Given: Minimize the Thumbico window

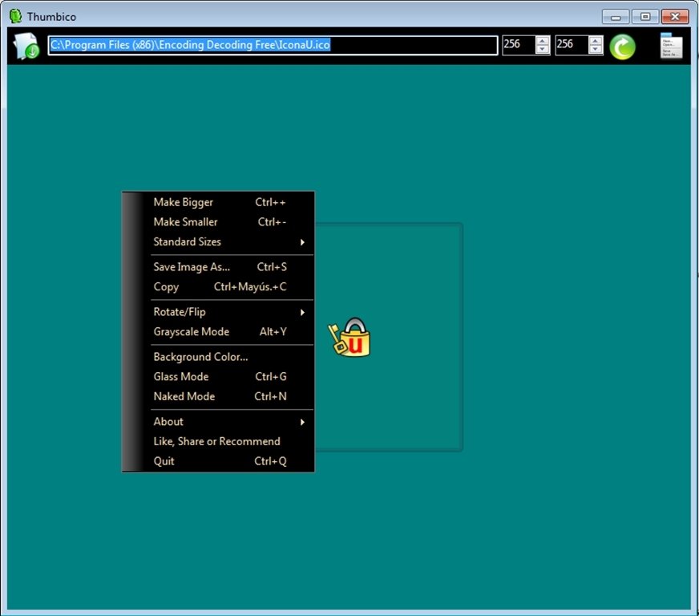Looking at the screenshot, I should 616,17.
